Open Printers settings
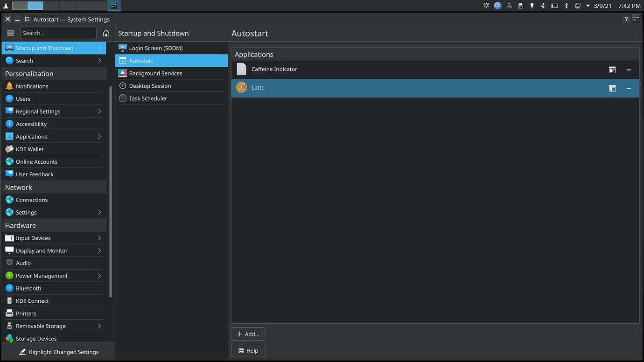Image resolution: width=644 pixels, height=362 pixels. point(54,313)
